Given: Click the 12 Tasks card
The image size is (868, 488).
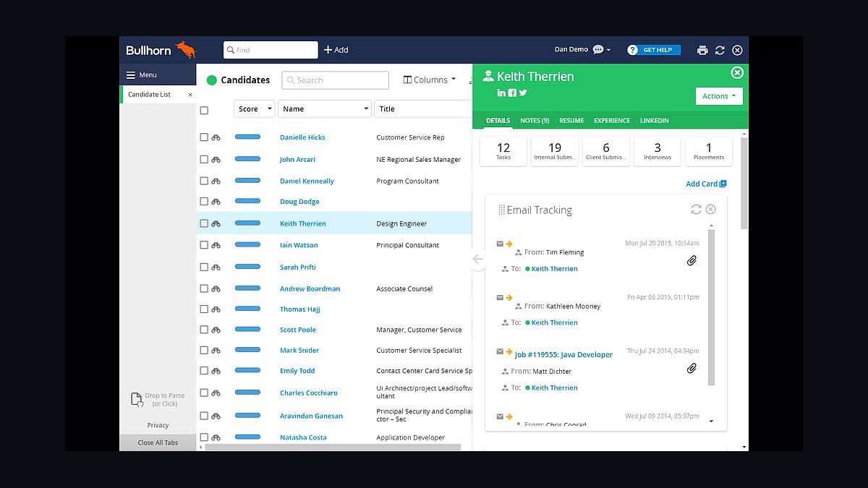Looking at the screenshot, I should [x=503, y=151].
